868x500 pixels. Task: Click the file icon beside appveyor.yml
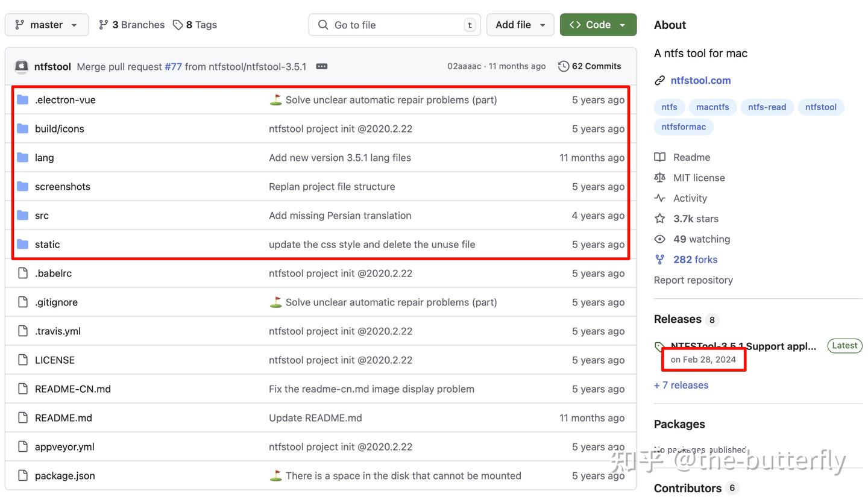point(23,447)
